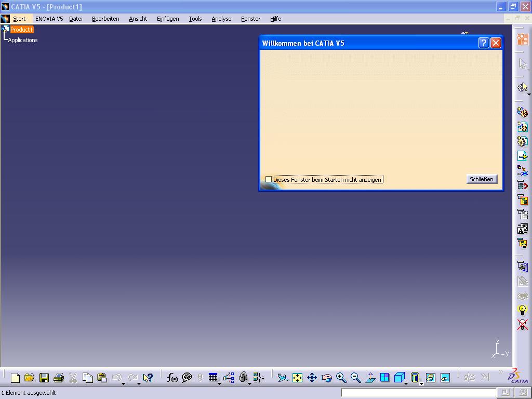
Task: Open the Redo history dropdown arrow
Action: point(139,384)
